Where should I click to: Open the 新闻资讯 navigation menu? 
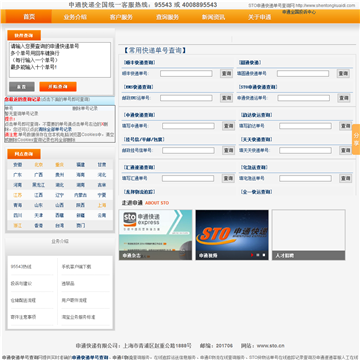point(213,17)
